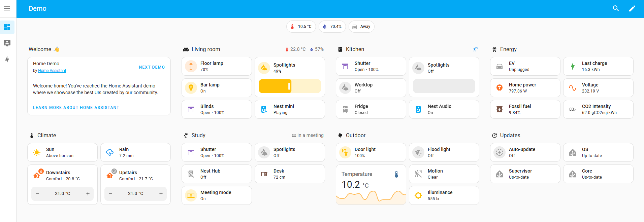Open the person card sidebar icon
Screen dimensions: 644x222
(7, 43)
